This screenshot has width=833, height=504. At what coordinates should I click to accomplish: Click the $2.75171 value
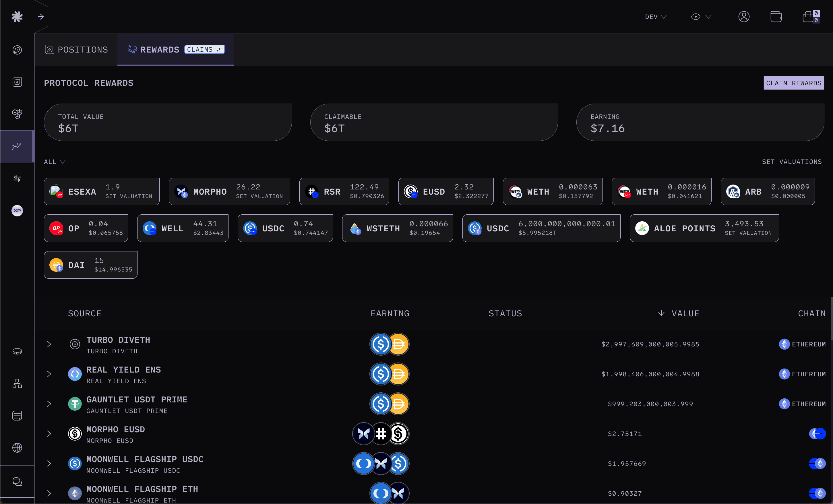tap(625, 434)
